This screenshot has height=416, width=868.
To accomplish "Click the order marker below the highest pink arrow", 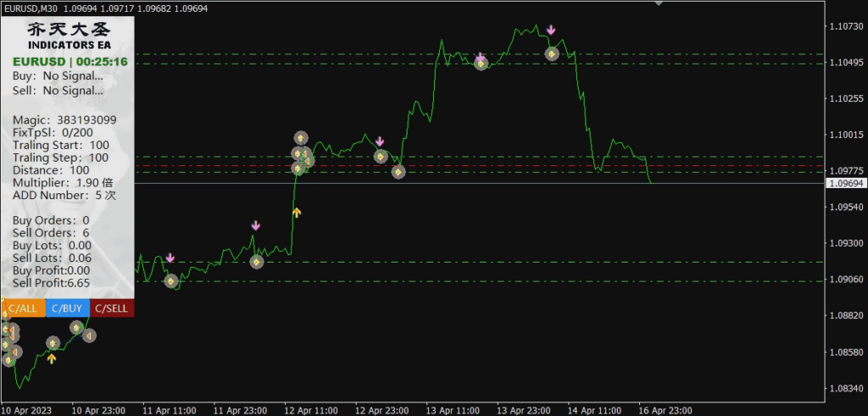I will [x=552, y=53].
